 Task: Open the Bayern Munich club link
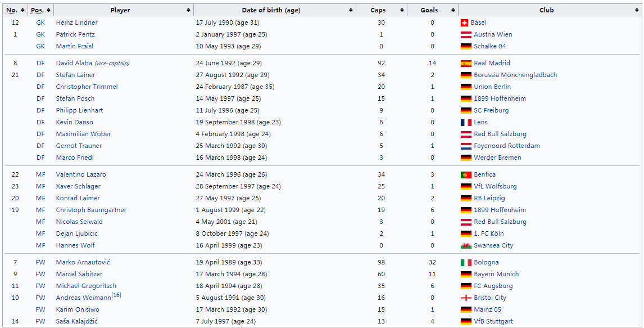point(496,275)
